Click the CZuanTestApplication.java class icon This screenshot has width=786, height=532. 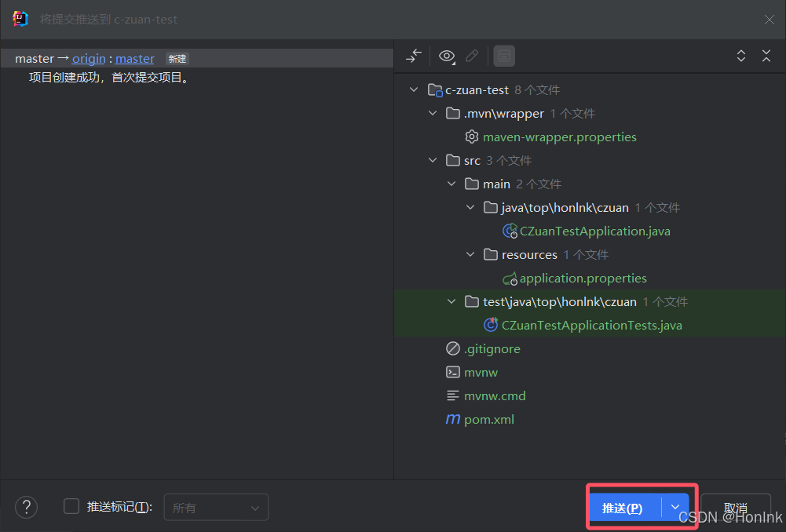[x=510, y=231]
